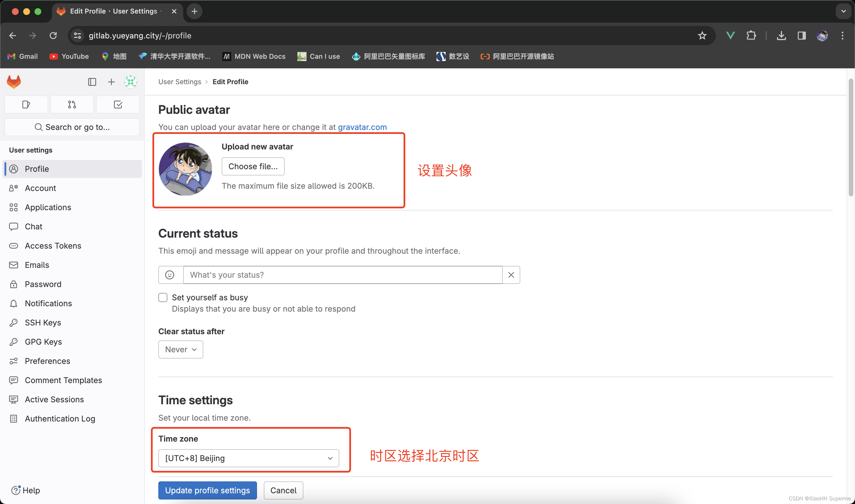Select Preferences in user settings
The image size is (855, 504).
point(47,361)
